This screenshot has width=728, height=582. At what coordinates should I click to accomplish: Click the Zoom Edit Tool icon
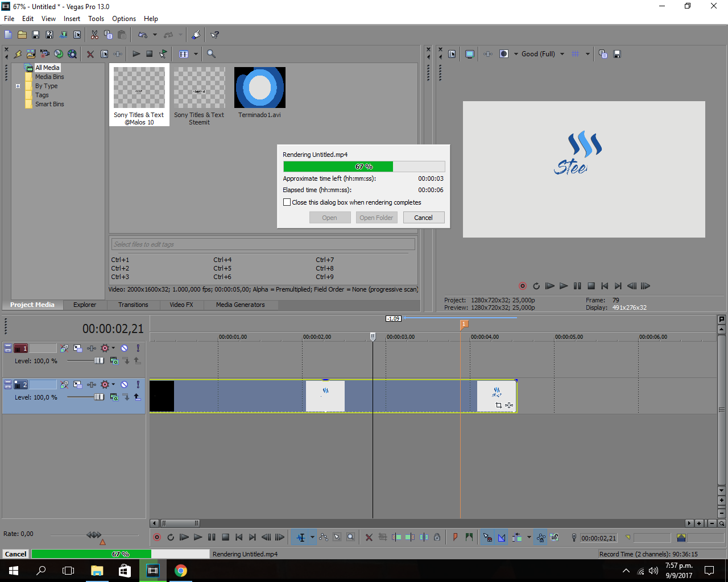coord(351,537)
